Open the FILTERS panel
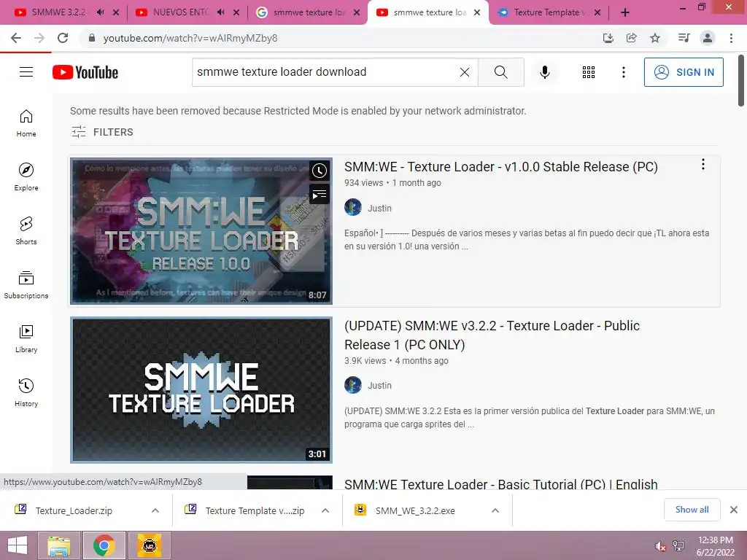This screenshot has height=560, width=747. [102, 132]
